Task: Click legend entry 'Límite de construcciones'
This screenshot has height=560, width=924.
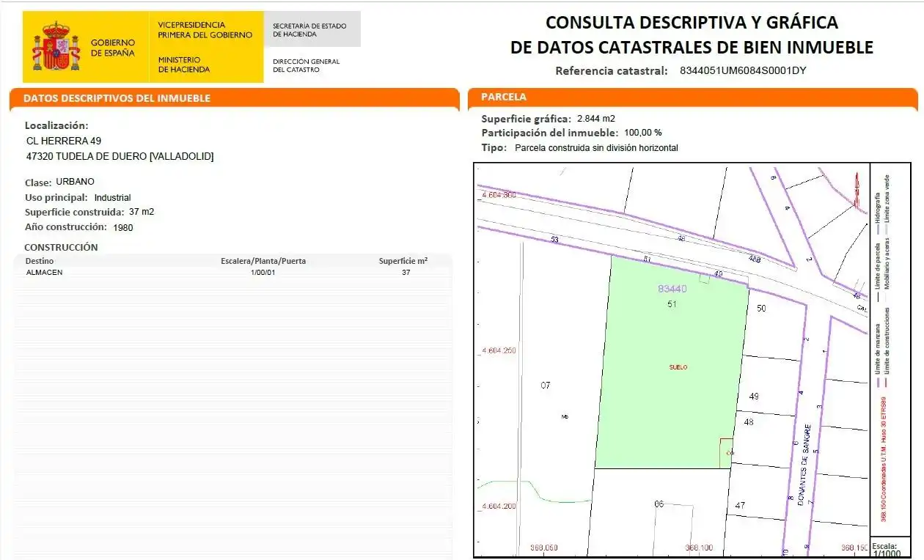Action: [887, 339]
